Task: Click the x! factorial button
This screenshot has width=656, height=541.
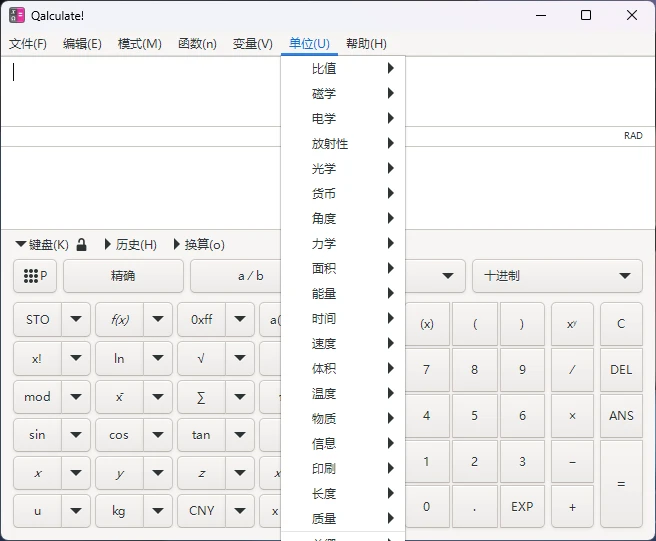Action: 38,359
